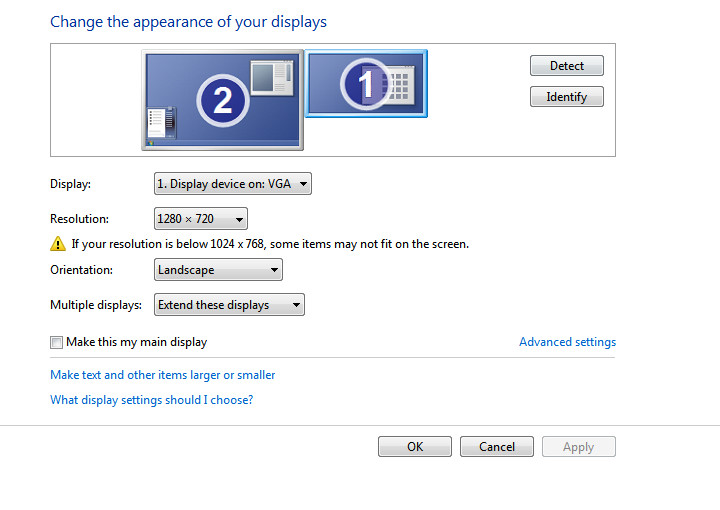Click the grid icon on monitor 1

click(x=399, y=84)
